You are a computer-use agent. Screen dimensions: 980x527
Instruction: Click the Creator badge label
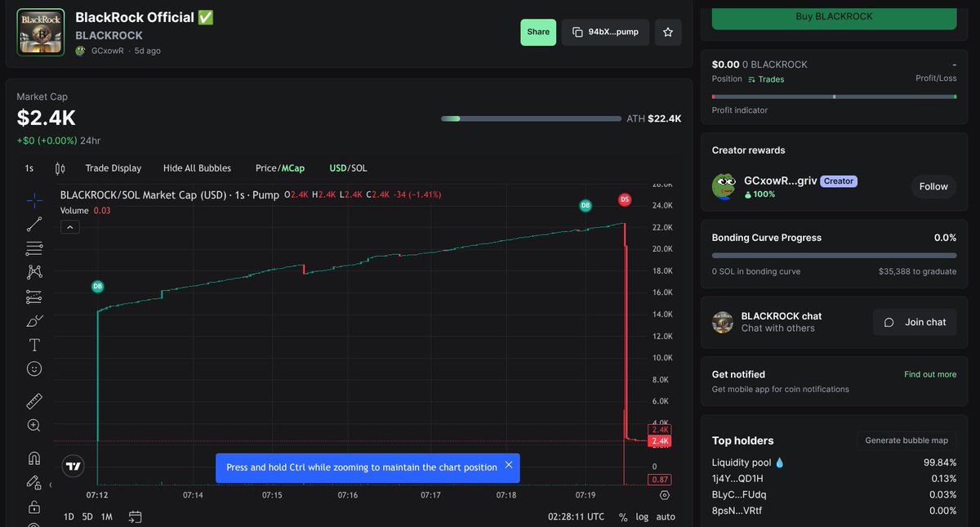[x=839, y=181]
